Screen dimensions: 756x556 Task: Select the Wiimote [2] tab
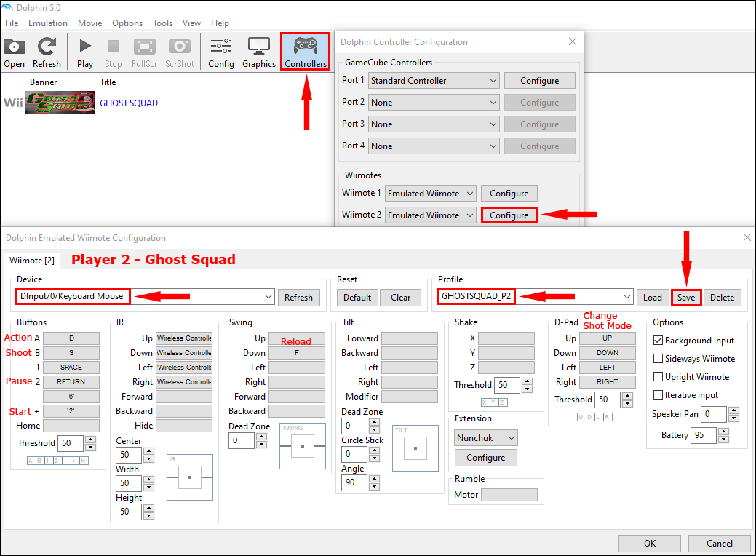coord(32,261)
